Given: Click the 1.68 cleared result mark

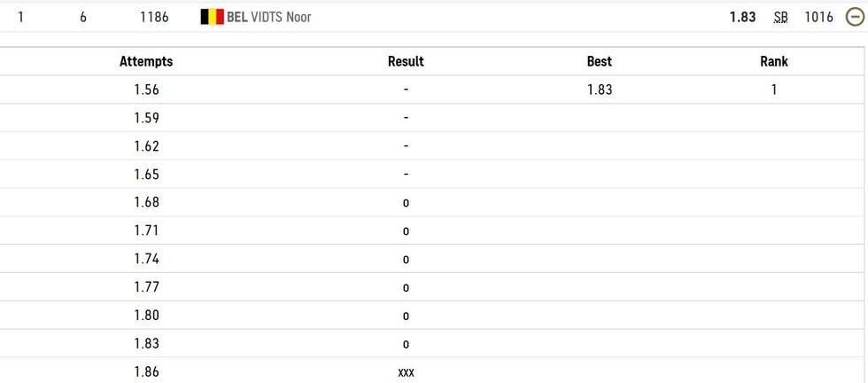Looking at the screenshot, I should point(406,203).
